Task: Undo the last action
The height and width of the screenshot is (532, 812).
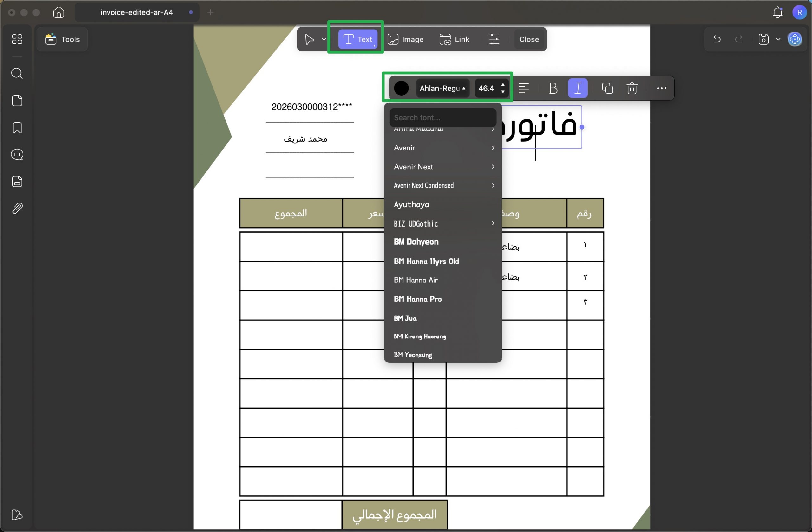Action: [717, 39]
